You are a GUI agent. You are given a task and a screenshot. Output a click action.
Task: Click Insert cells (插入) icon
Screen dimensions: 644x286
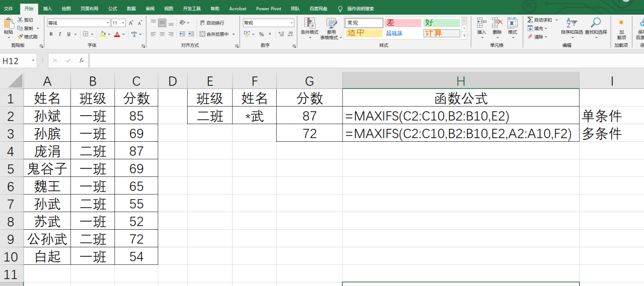pyautogui.click(x=481, y=23)
